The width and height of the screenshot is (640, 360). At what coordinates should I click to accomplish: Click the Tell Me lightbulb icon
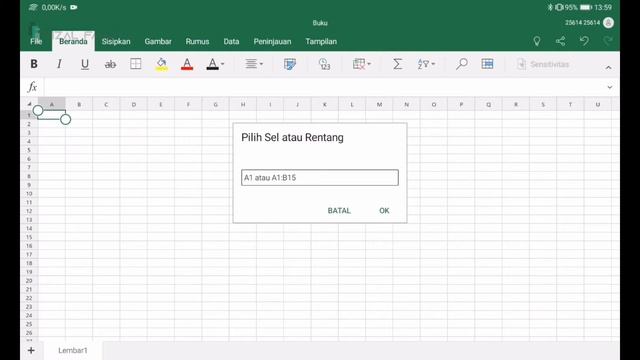[x=537, y=41]
